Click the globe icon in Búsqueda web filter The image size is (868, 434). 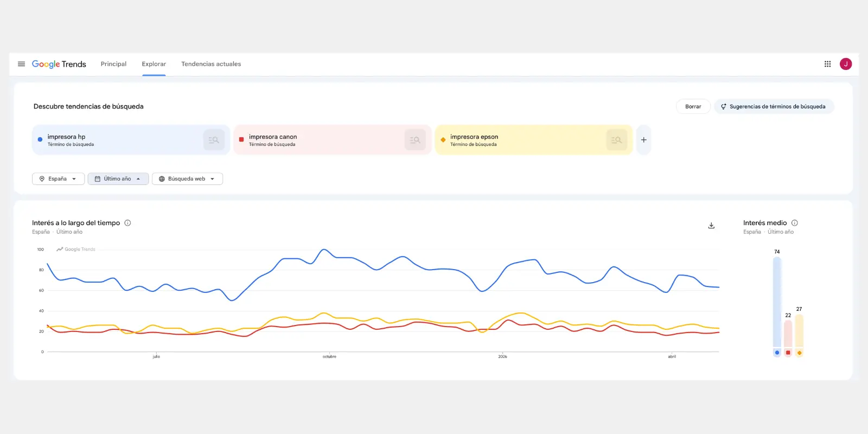point(162,178)
